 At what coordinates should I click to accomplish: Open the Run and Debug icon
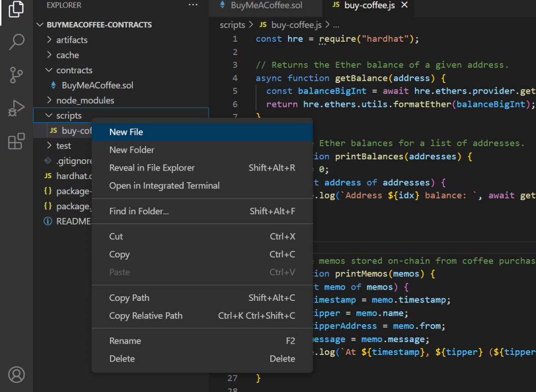16,108
